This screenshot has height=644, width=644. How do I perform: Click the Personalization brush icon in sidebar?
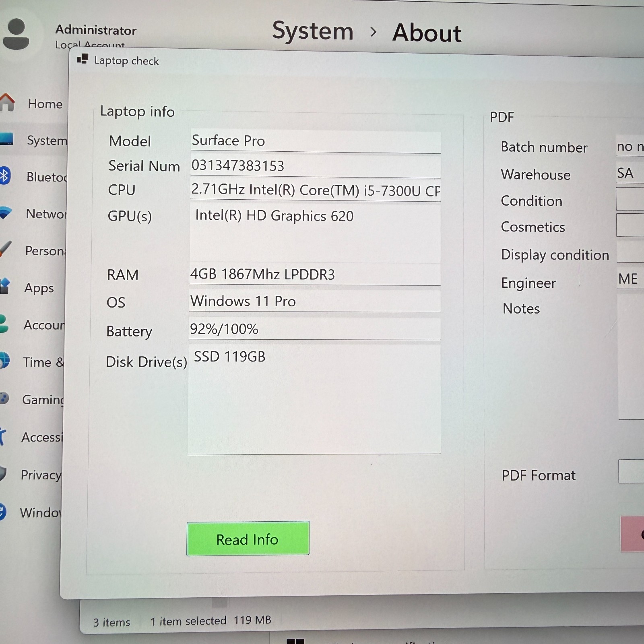coord(5,249)
